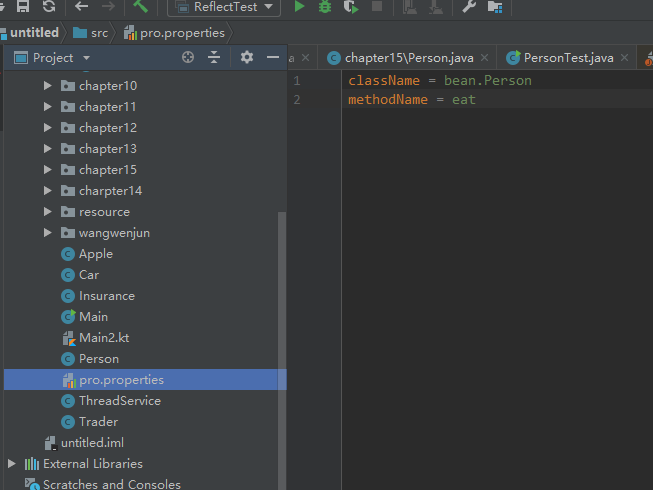Screen dimensions: 653x490
Task: Click the Locate/Scroll from Source target icon
Action: (x=188, y=57)
